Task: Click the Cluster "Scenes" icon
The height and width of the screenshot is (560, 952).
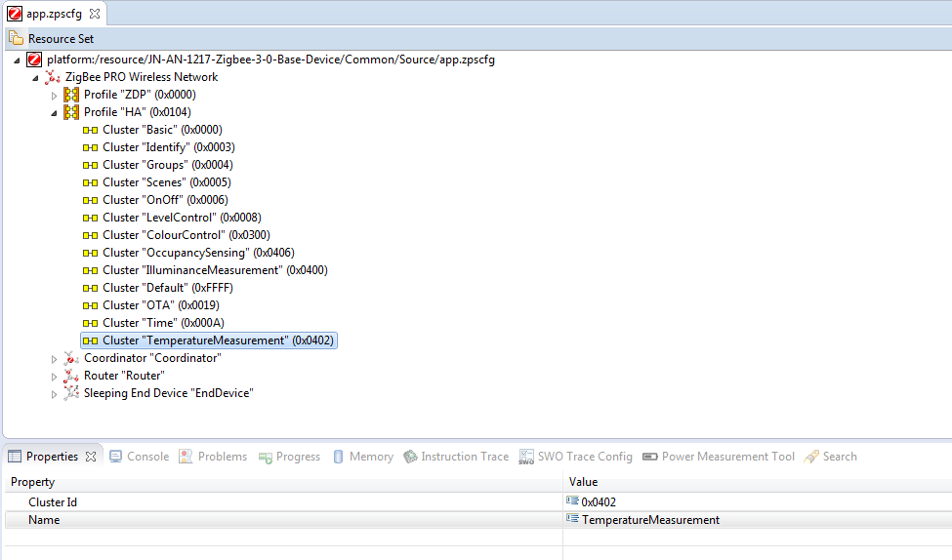Action: pyautogui.click(x=90, y=182)
